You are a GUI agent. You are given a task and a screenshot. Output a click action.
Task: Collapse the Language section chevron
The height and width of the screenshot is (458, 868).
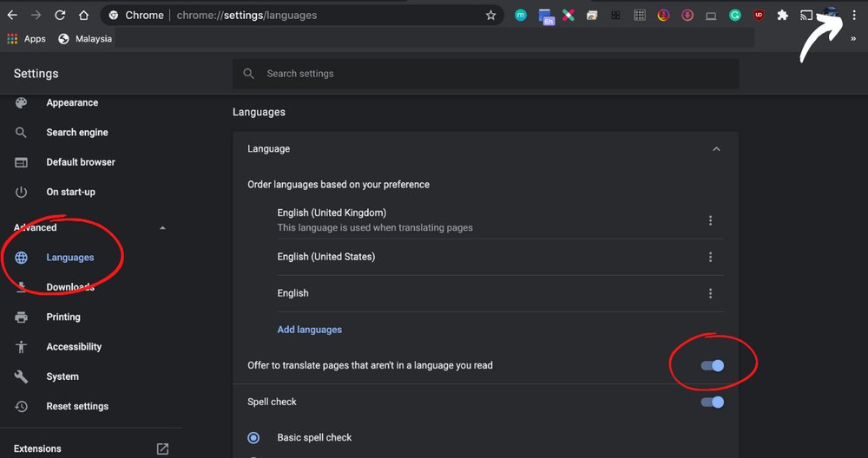click(x=716, y=149)
